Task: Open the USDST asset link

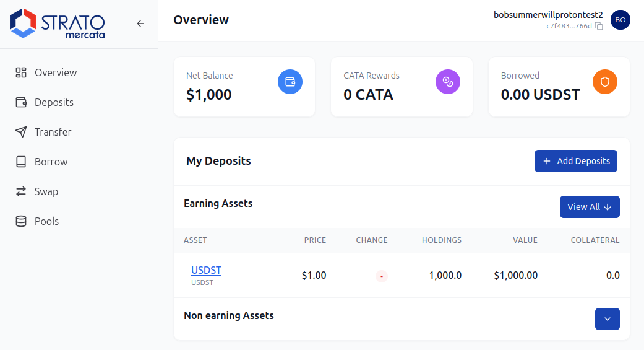Action: coord(206,270)
